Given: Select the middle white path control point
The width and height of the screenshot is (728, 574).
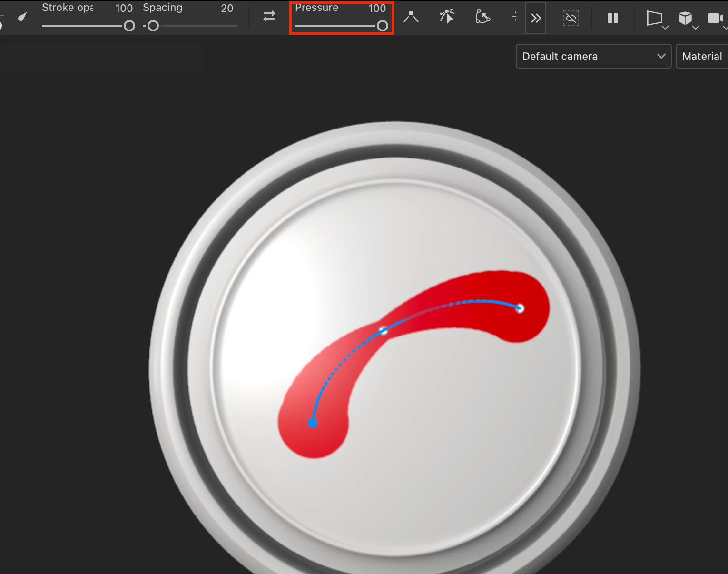Looking at the screenshot, I should pos(383,330).
